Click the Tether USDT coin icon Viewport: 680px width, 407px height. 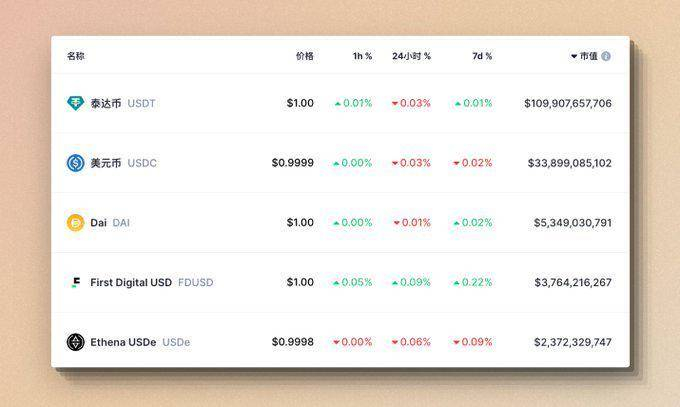[x=75, y=103]
